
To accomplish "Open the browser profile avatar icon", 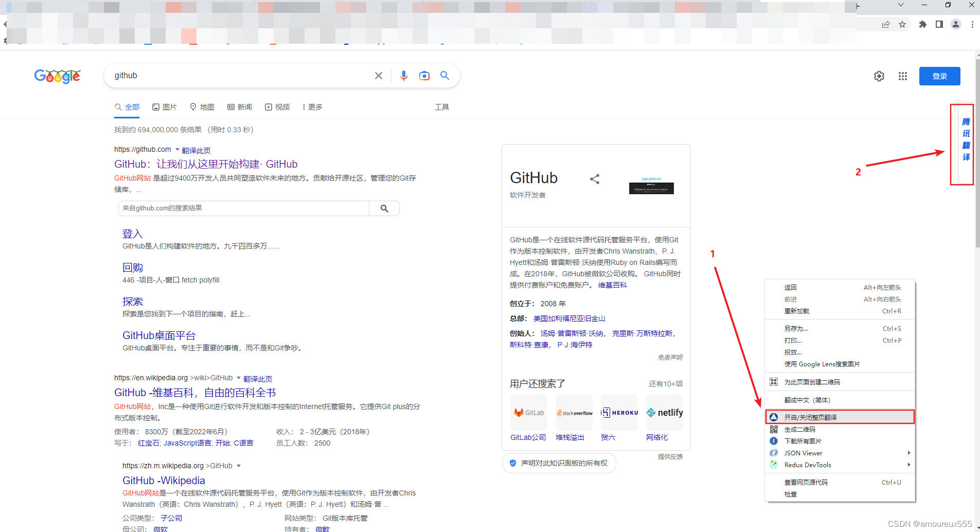I will 955,24.
